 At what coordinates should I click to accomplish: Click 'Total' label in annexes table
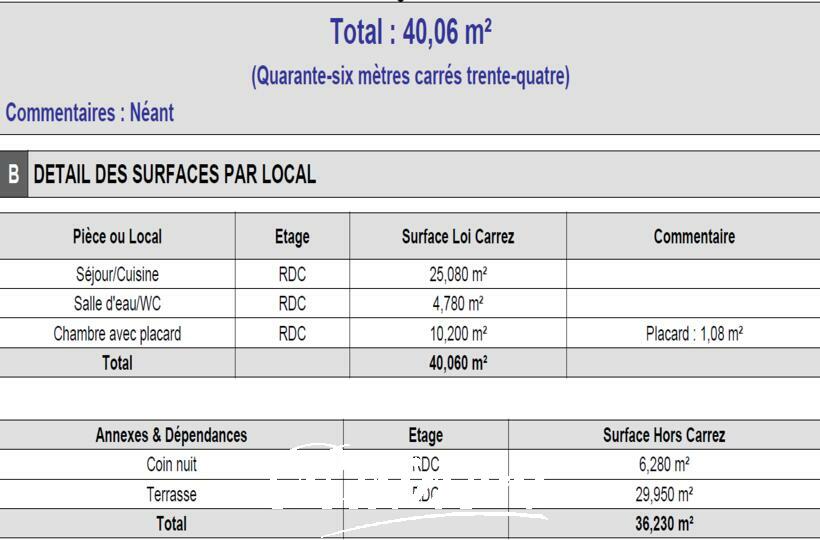point(172,524)
